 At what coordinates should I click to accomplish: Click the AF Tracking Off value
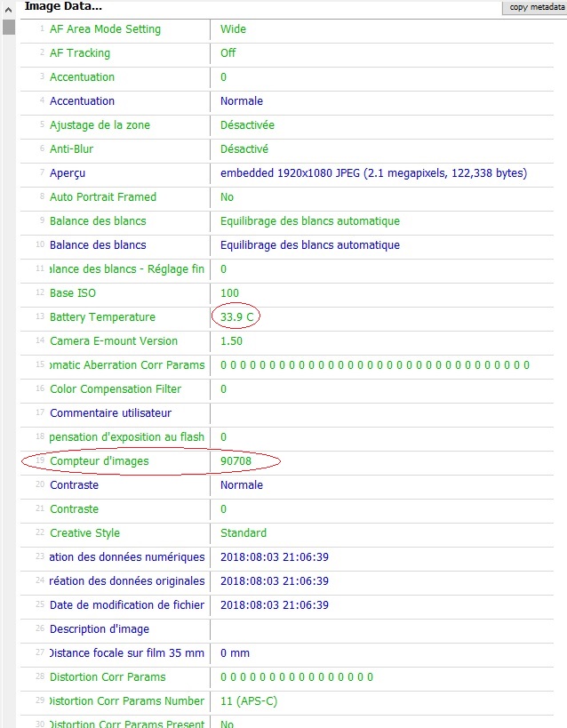click(228, 53)
